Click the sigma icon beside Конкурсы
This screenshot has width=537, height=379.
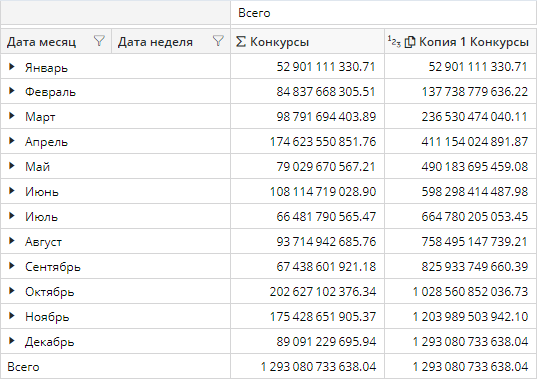[x=241, y=42]
